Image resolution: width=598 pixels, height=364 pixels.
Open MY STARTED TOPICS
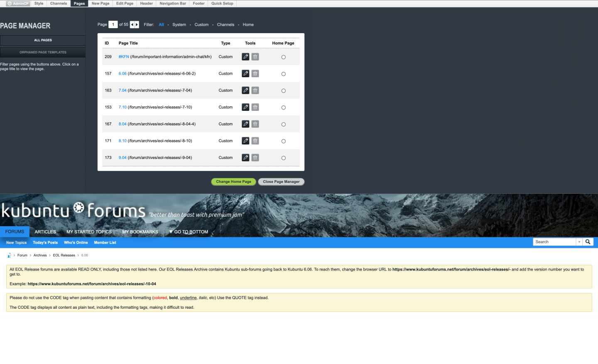(x=89, y=232)
